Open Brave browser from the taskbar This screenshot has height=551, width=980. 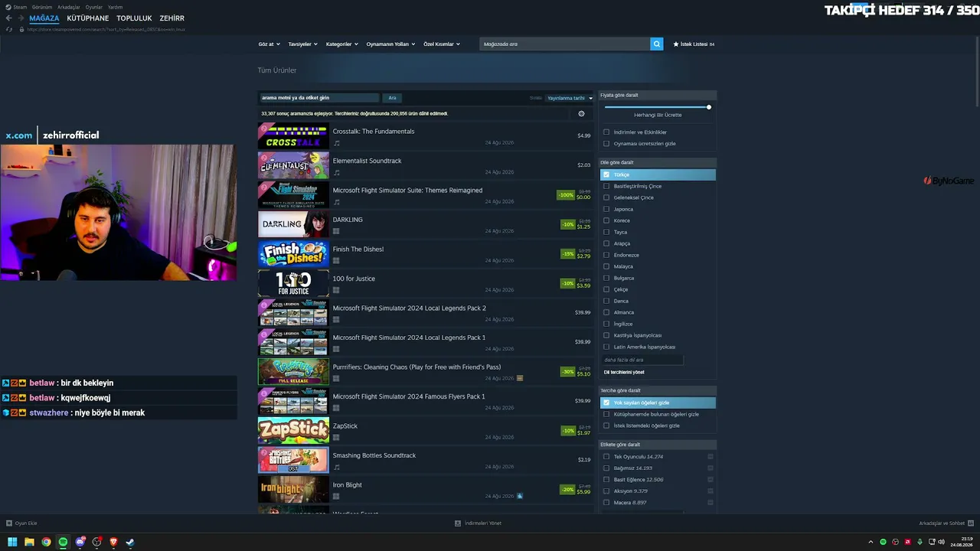coord(113,542)
